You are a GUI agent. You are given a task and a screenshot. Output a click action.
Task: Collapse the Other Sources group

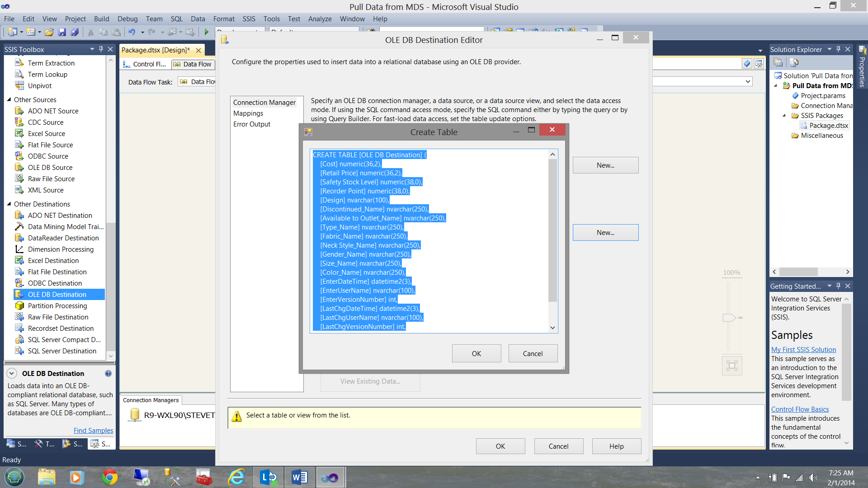click(x=9, y=99)
